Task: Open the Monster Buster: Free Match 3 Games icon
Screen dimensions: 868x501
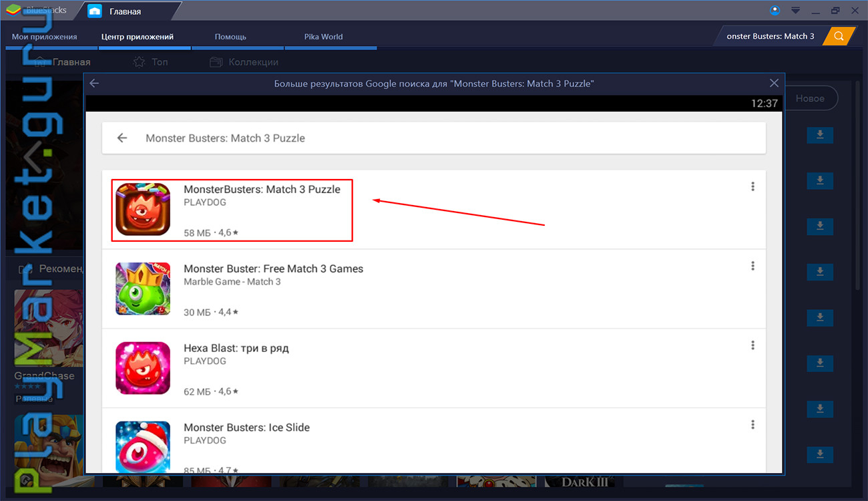Action: [143, 289]
